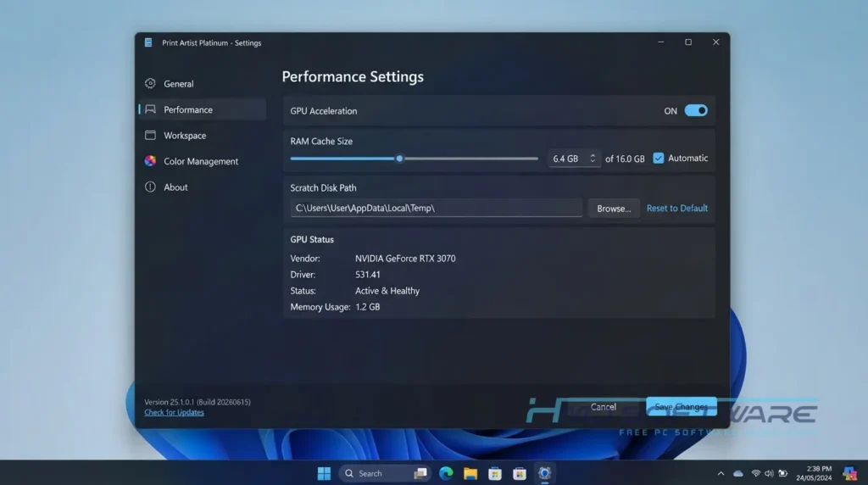Minimize the Settings window

pyautogui.click(x=661, y=42)
